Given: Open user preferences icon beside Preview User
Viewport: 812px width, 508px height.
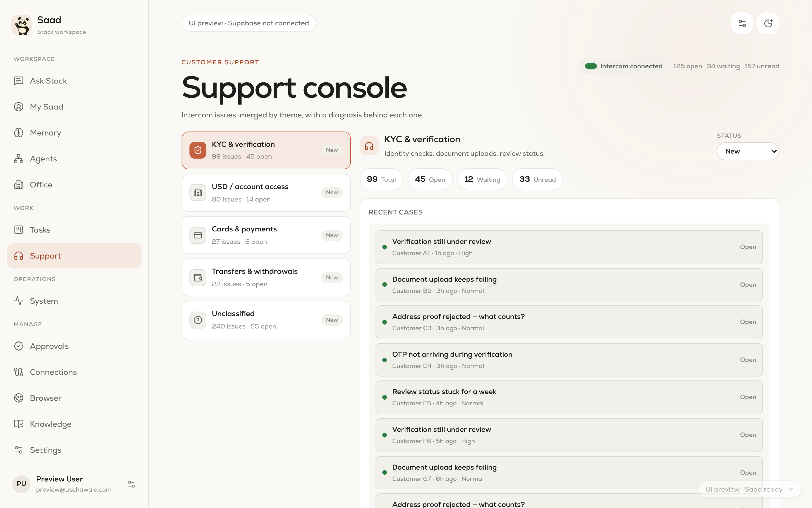Looking at the screenshot, I should tap(131, 484).
